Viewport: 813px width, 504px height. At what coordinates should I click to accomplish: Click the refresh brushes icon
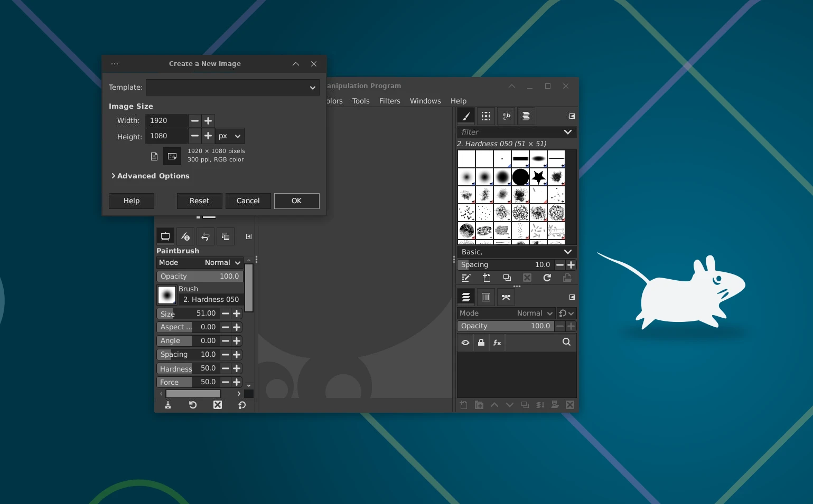tap(547, 278)
